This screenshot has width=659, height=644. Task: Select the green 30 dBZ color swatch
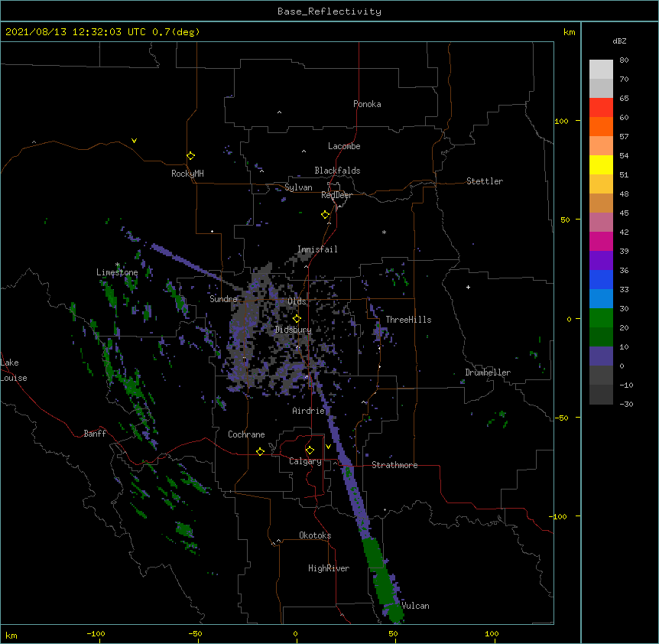click(601, 318)
